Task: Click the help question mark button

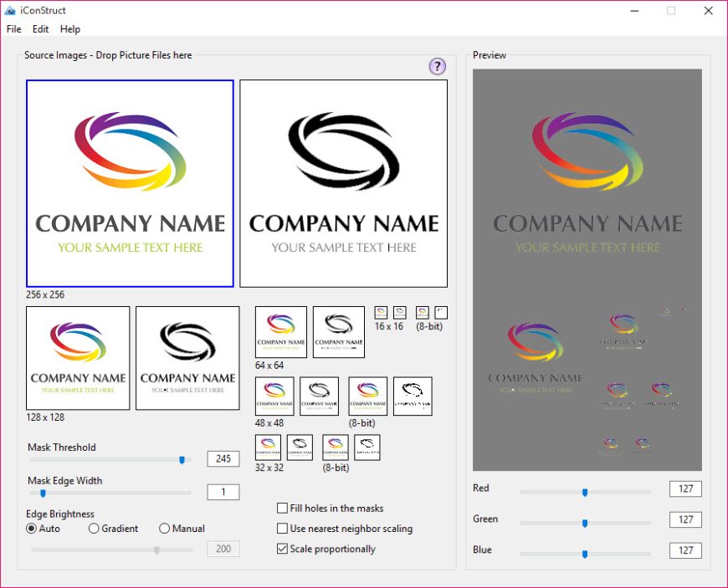Action: [437, 66]
